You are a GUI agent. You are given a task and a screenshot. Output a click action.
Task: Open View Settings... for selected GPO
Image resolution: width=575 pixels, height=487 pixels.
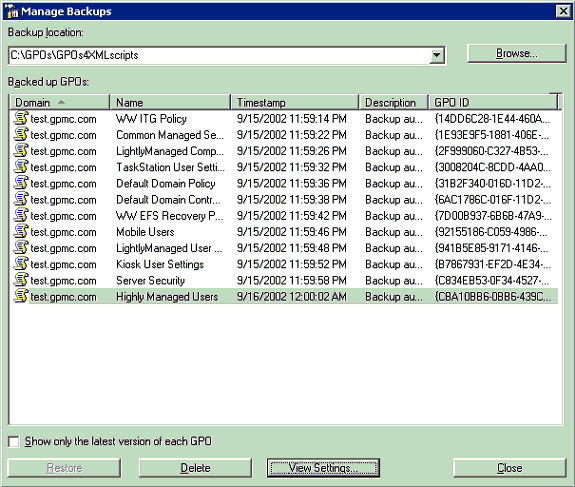click(x=323, y=468)
